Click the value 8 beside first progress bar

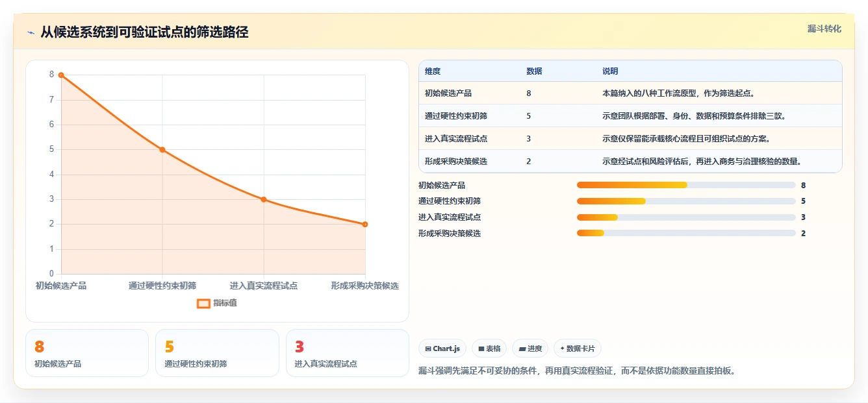click(x=804, y=185)
